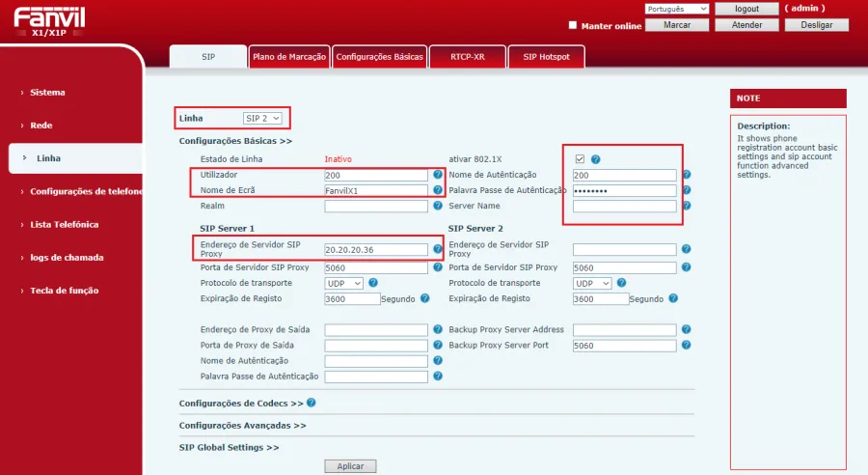The image size is (868, 475).
Task: Open the Configurações Básicas tab
Action: click(379, 57)
